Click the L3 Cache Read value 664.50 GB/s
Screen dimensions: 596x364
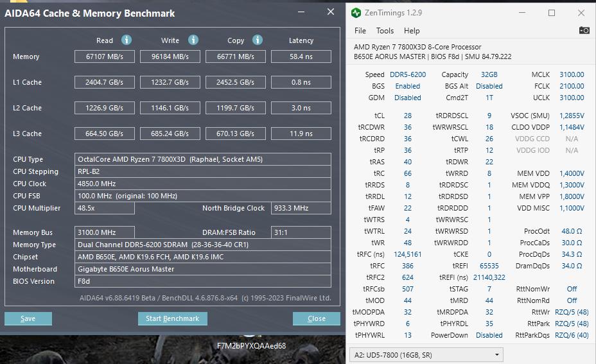click(x=105, y=134)
